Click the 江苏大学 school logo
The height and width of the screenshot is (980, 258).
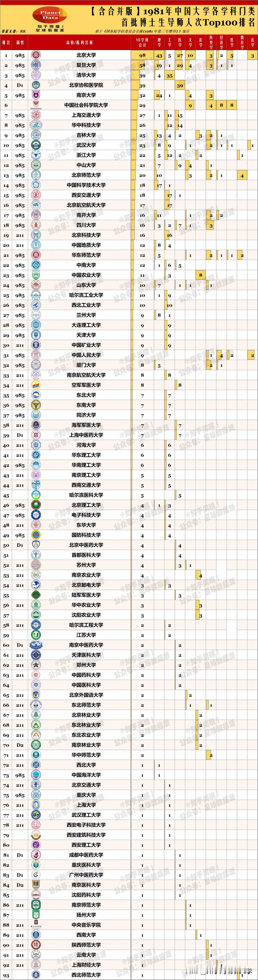tap(36, 635)
